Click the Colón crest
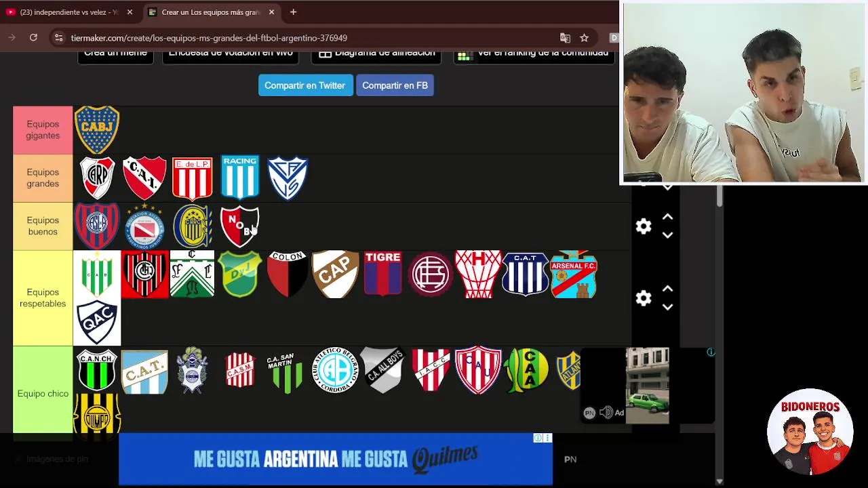 click(x=288, y=274)
